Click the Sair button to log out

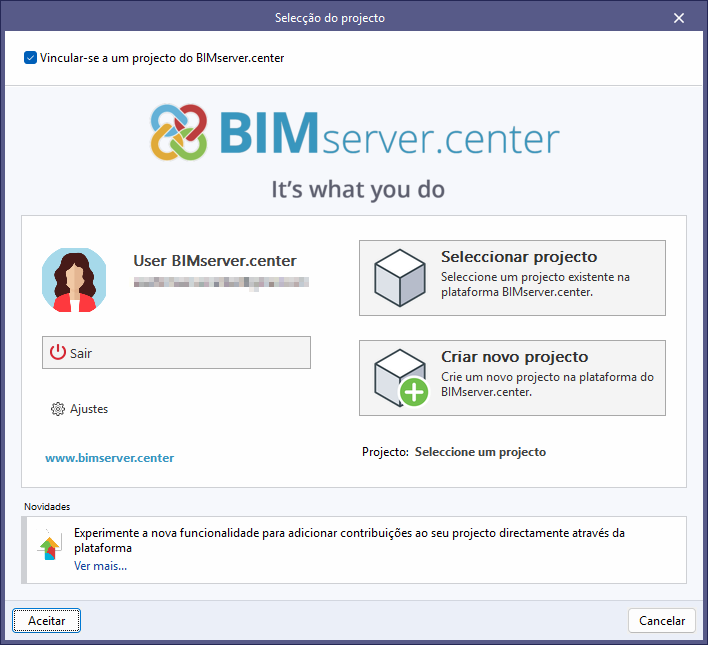(x=176, y=352)
